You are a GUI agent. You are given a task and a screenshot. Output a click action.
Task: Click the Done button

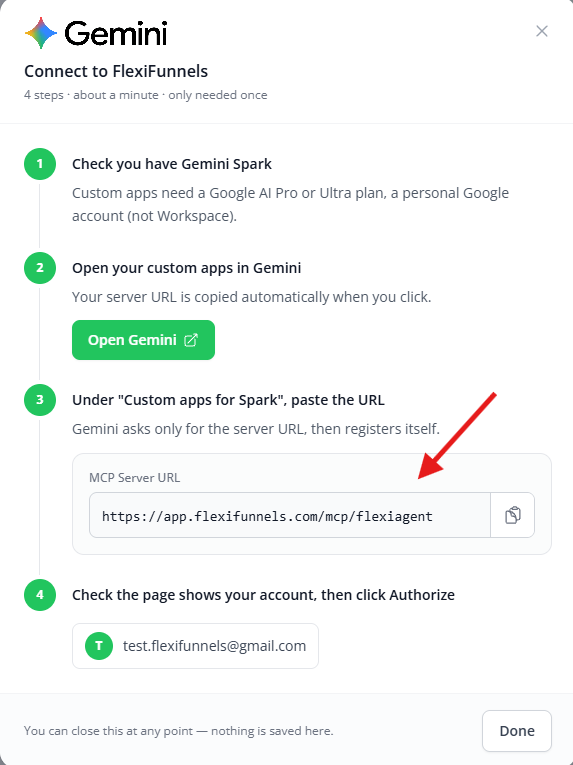click(517, 731)
